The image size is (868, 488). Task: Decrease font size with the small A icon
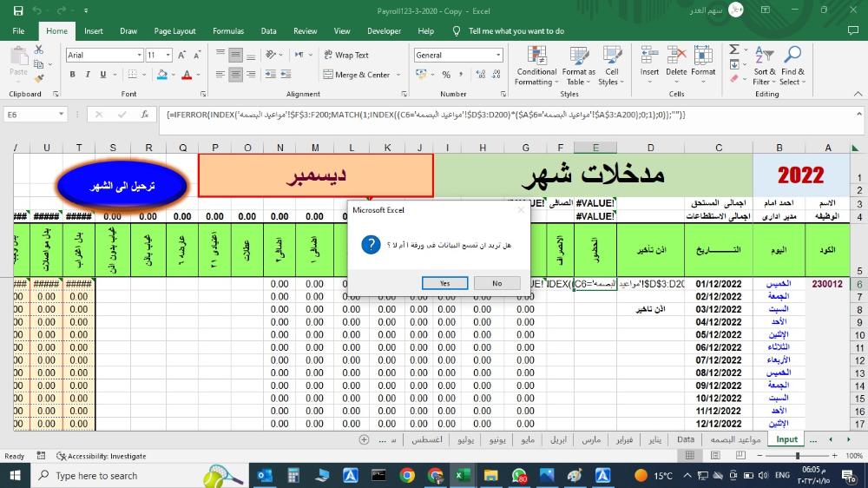(x=197, y=55)
